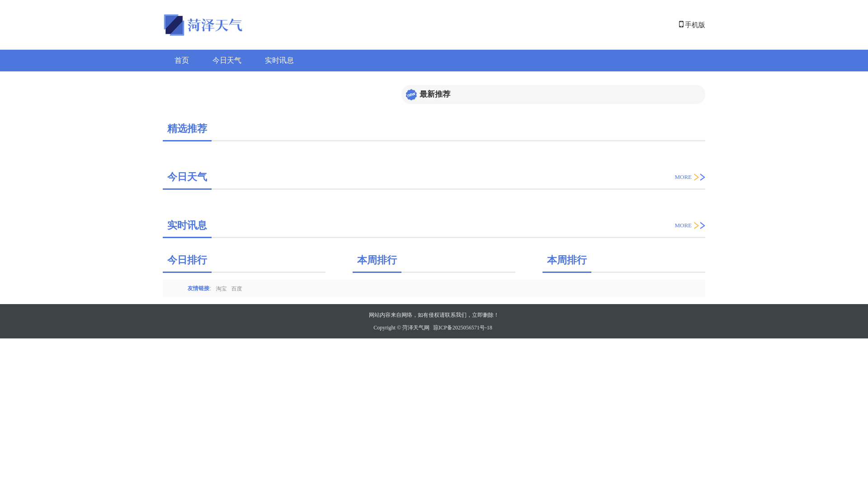The width and height of the screenshot is (868, 488).
Task: Click the 精选推荐 section heading
Action: click(187, 129)
